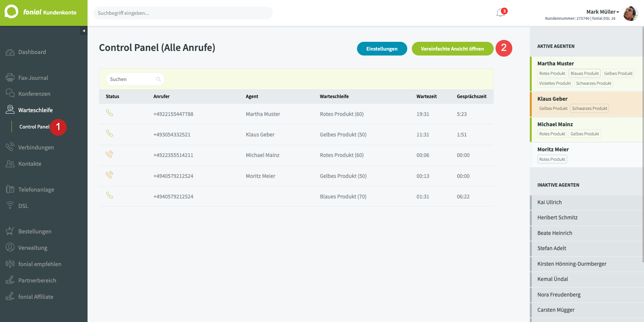The height and width of the screenshot is (322, 644).
Task: Click Moritz Meier's Rotes Produkt tag
Action: coord(552,159)
